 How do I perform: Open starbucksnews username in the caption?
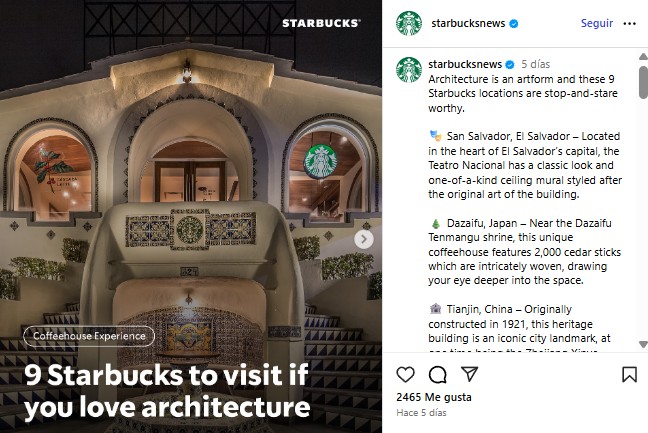(465, 64)
